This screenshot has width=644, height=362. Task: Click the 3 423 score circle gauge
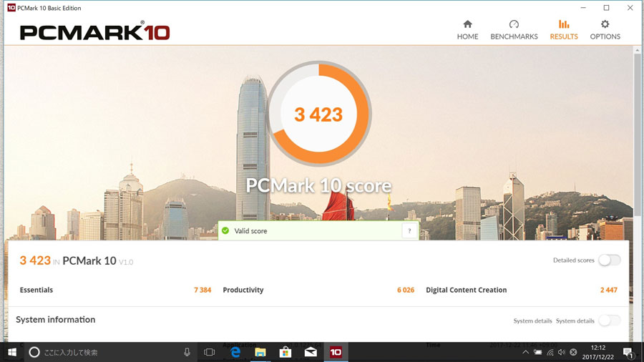pyautogui.click(x=318, y=114)
